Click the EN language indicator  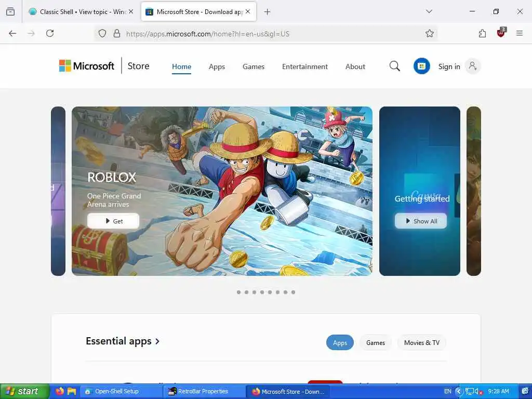pyautogui.click(x=448, y=391)
